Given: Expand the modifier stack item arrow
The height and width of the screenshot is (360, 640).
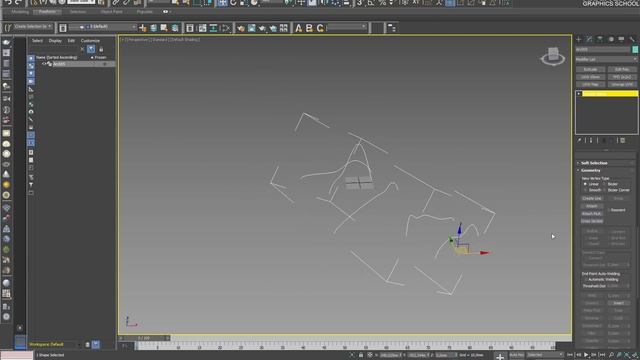Looking at the screenshot, I should click(579, 94).
